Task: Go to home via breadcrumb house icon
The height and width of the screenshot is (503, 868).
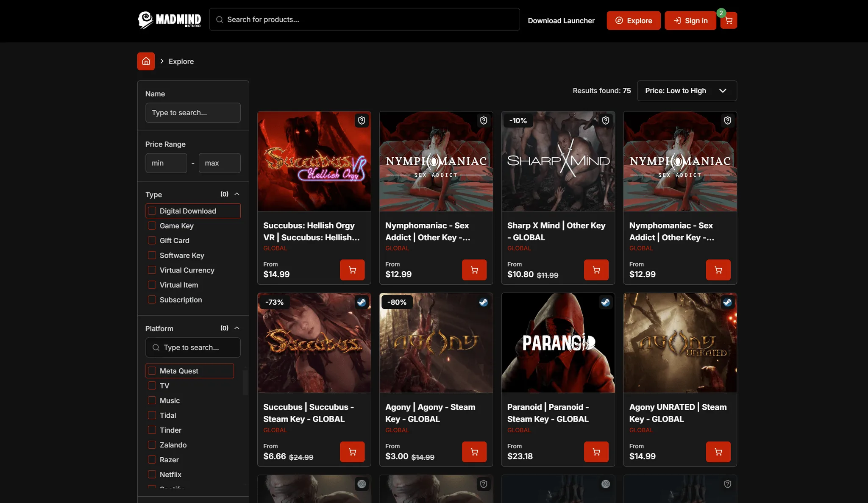Action: point(146,61)
